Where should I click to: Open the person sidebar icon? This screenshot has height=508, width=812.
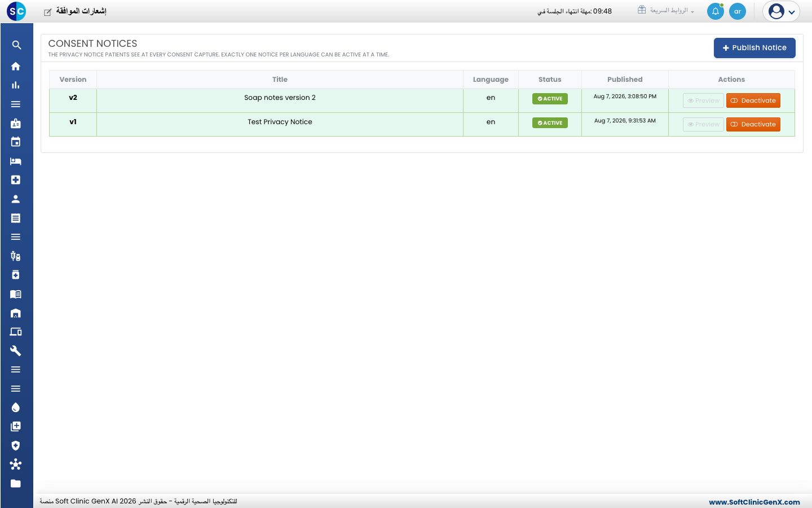(x=16, y=199)
